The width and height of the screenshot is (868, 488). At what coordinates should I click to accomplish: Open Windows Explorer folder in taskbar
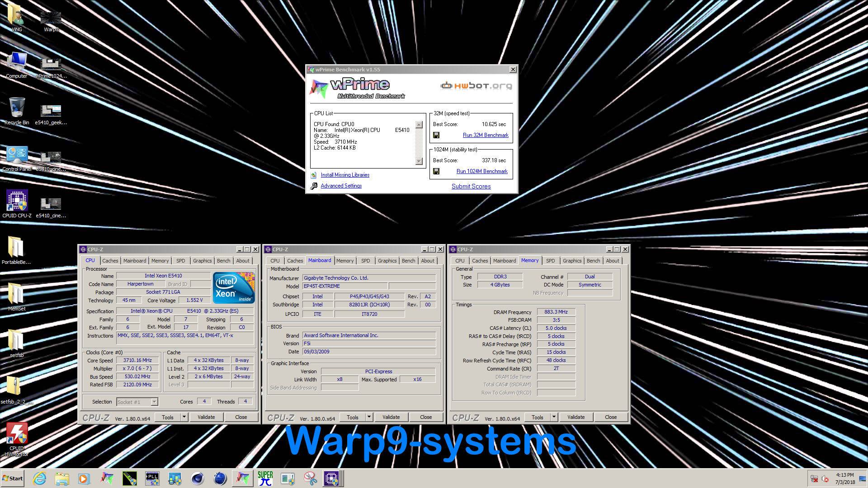pyautogui.click(x=62, y=479)
